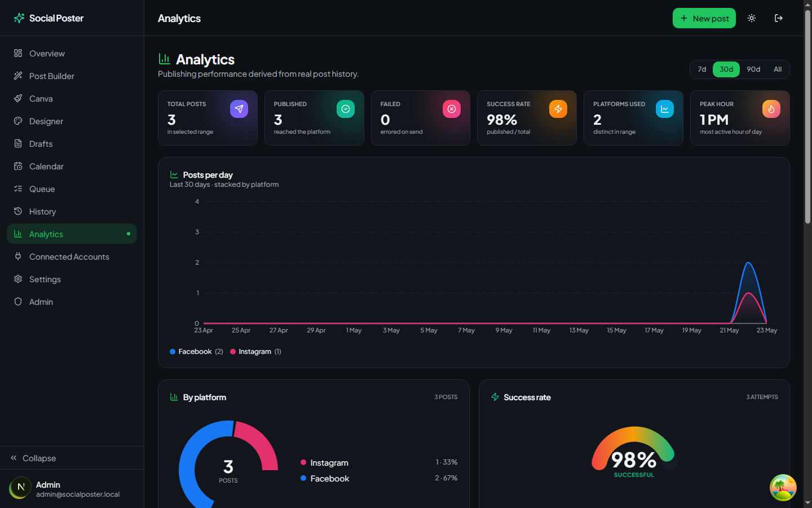Click admin@socialposter.local email text
Screen dimensions: 812x508
pos(78,494)
